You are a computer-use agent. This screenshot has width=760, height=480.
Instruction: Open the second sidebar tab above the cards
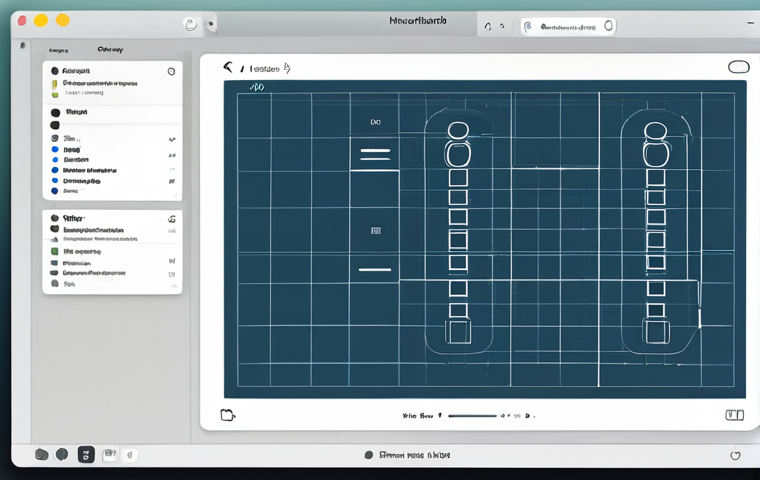coord(110,49)
